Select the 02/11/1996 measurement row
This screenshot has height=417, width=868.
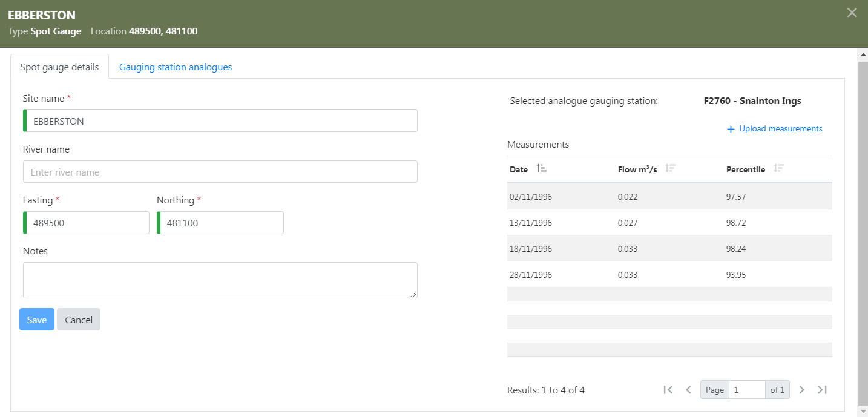click(669, 197)
